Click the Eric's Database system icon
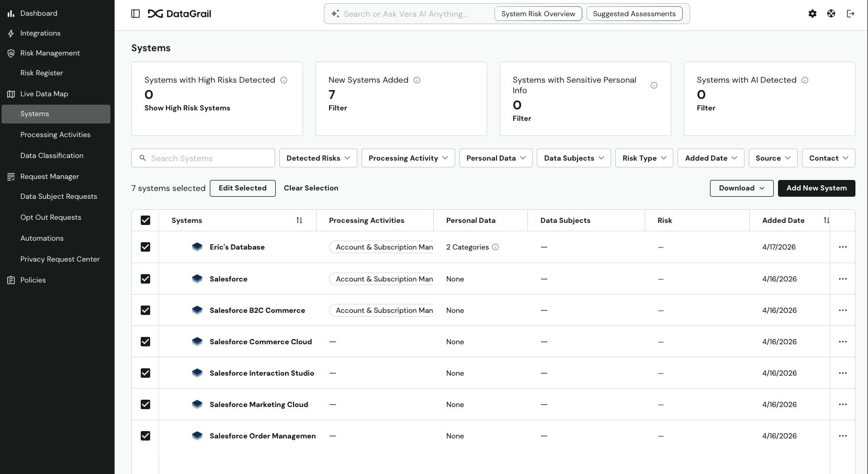This screenshot has height=474, width=868. coord(197,247)
